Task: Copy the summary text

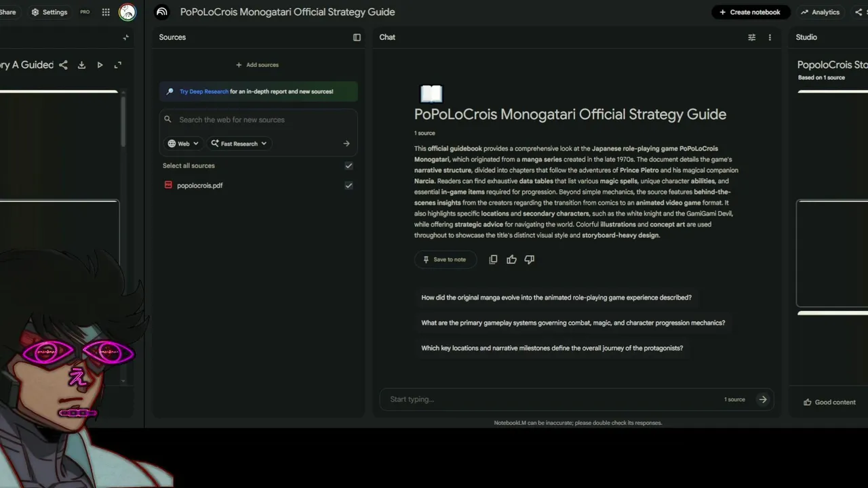Action: 493,260
